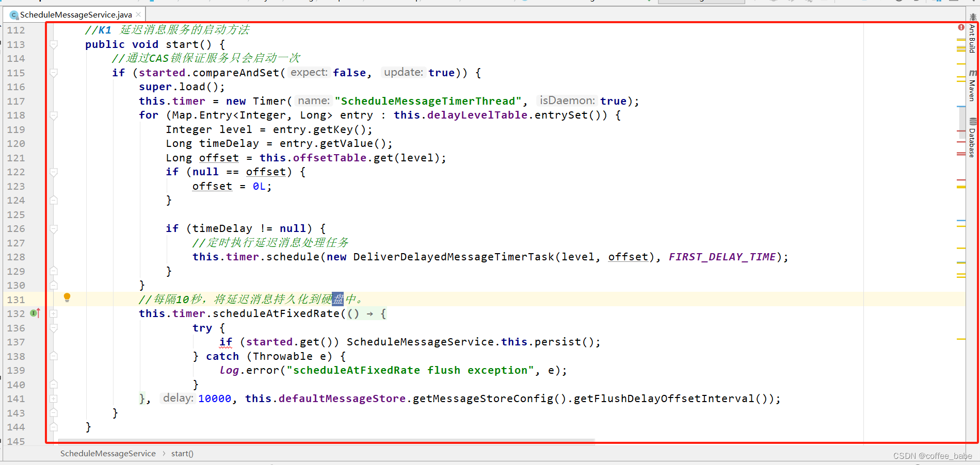Click the lightbulb intention icon at line 131
980x465 pixels.
point(67,297)
